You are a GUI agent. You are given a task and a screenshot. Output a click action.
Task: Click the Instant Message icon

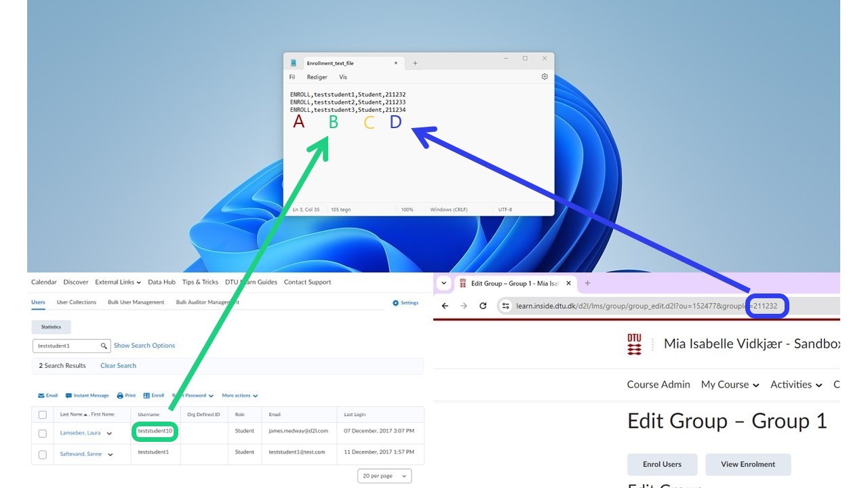pos(69,396)
